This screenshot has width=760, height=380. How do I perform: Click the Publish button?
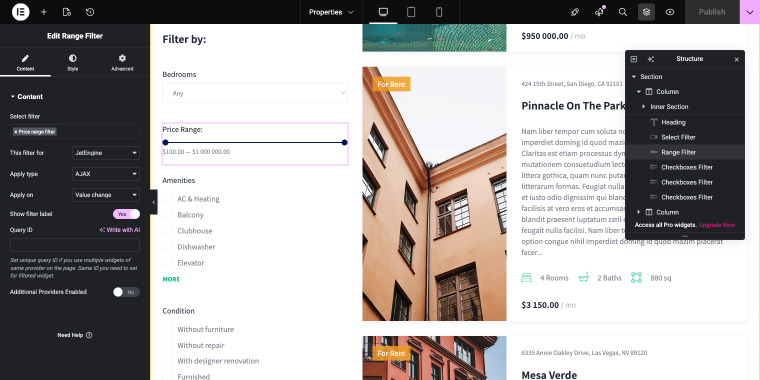pos(712,12)
